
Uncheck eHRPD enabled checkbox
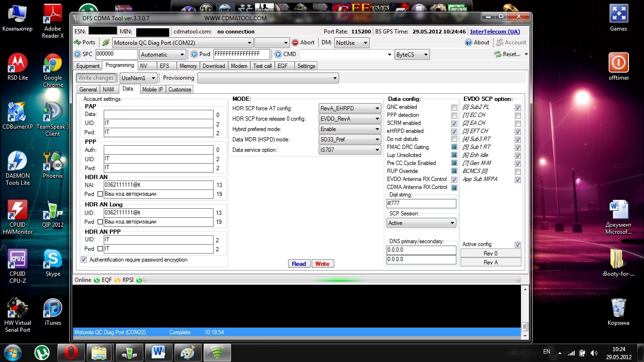(x=454, y=132)
